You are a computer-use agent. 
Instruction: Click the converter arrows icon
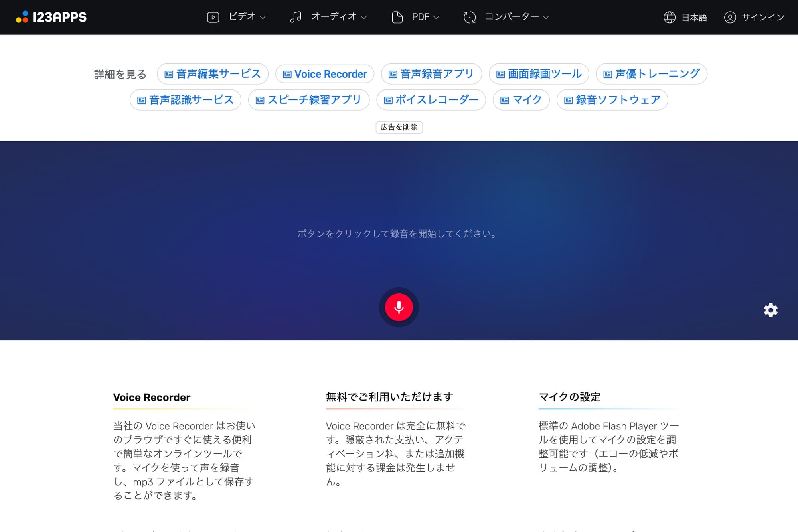(x=470, y=17)
